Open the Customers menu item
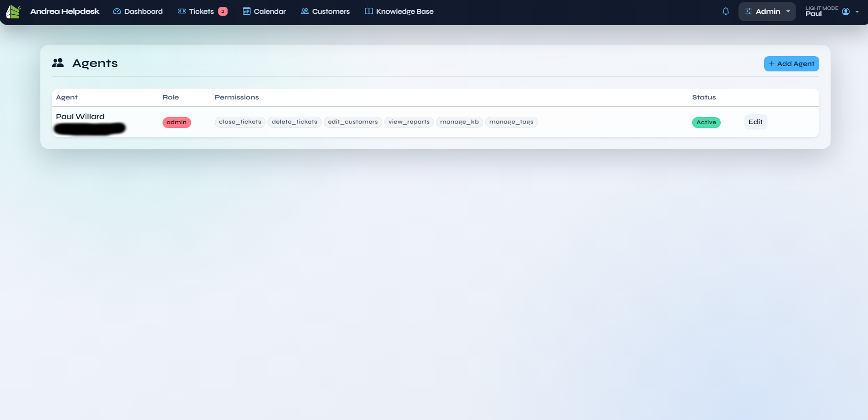 pos(325,11)
